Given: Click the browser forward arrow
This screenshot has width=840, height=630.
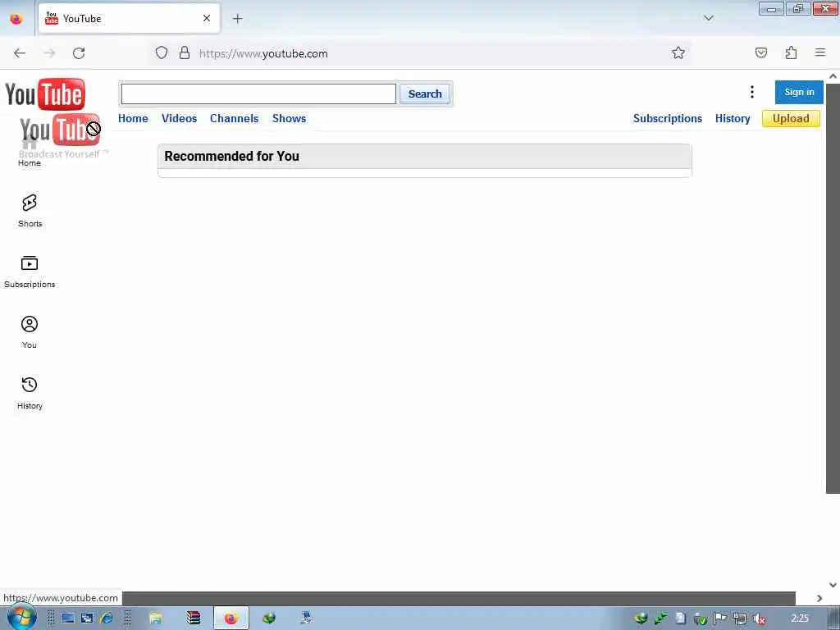Looking at the screenshot, I should point(49,53).
